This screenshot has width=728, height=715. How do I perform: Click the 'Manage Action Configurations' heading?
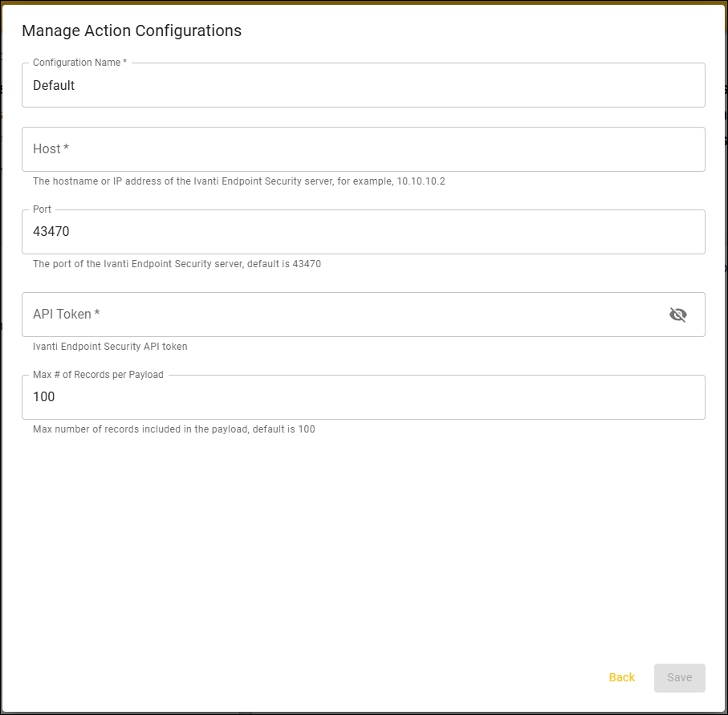pos(132,30)
